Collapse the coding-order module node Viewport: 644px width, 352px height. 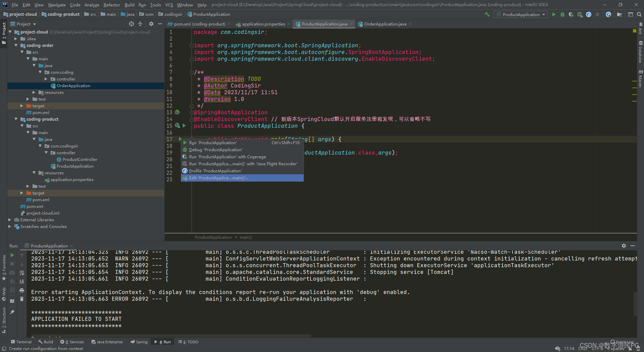[x=16, y=45]
